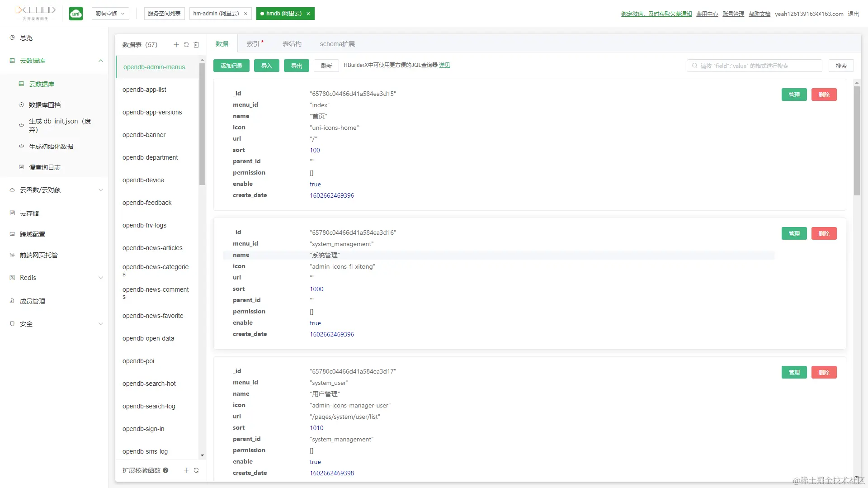Open the schema扩展 tab
Image resolution: width=868 pixels, height=488 pixels.
[337, 44]
